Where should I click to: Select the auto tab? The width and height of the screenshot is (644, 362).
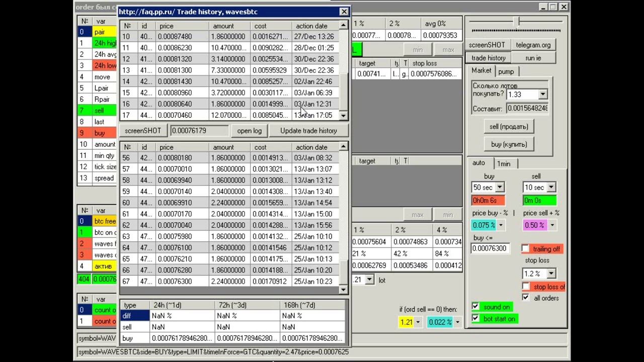(x=479, y=163)
